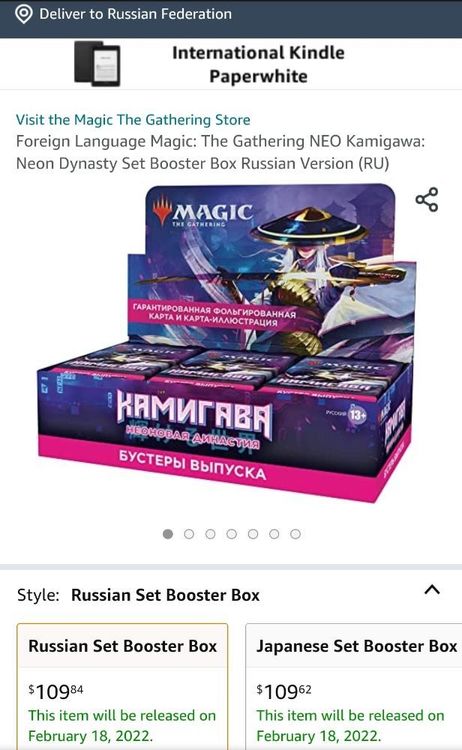
Task: Go to sixth product image dot
Action: pyautogui.click(x=274, y=534)
